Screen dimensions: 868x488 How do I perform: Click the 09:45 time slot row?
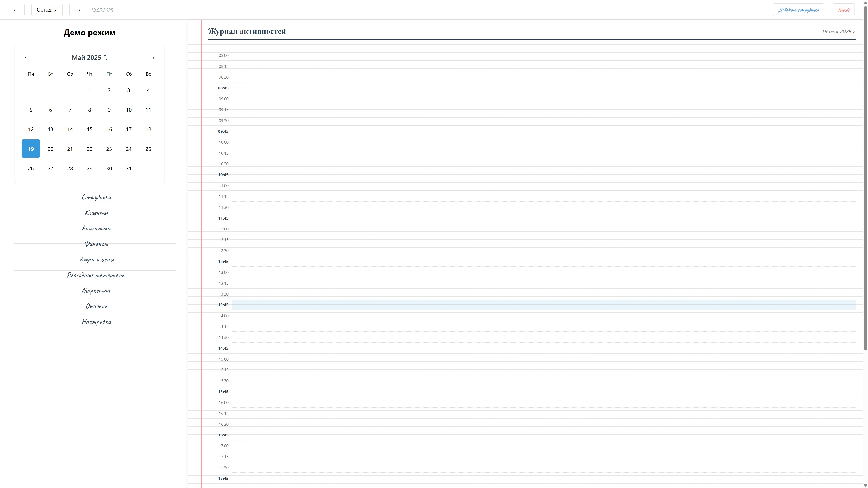click(x=543, y=131)
